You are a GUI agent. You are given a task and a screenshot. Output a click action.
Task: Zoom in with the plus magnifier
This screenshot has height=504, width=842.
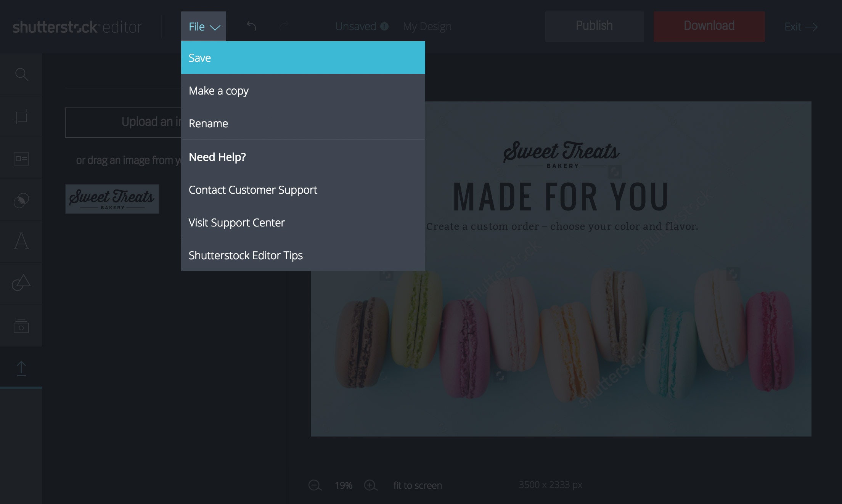(x=371, y=485)
